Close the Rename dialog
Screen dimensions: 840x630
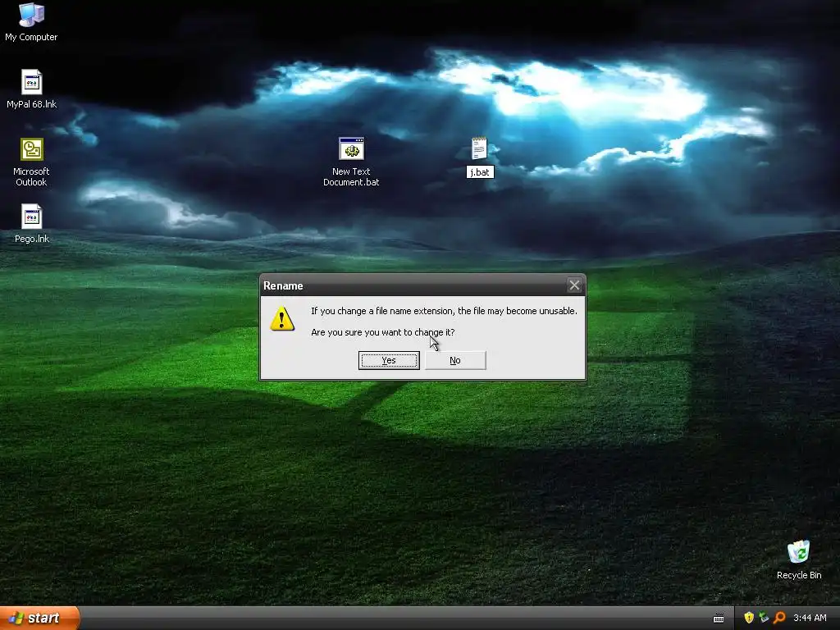click(x=574, y=285)
